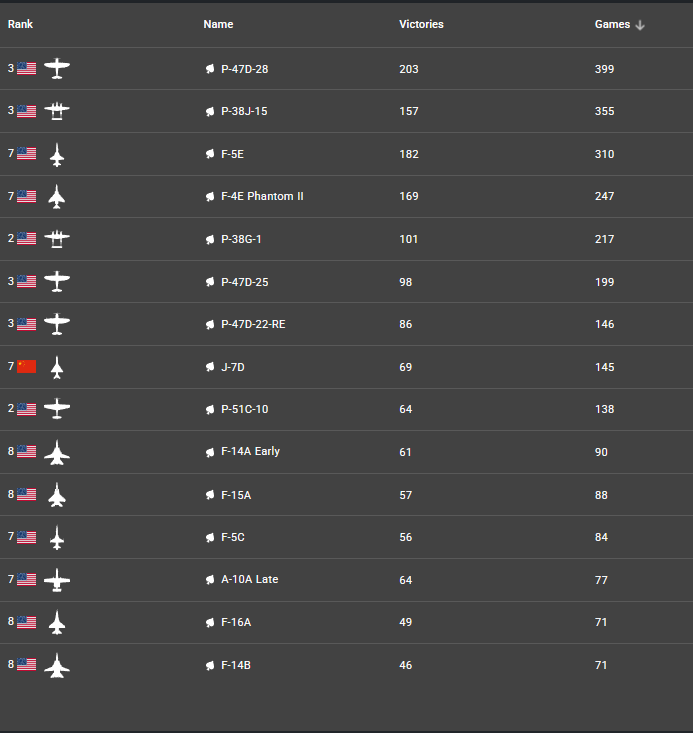
Task: Click the Chinese flag beside J-7D
Action: click(27, 366)
